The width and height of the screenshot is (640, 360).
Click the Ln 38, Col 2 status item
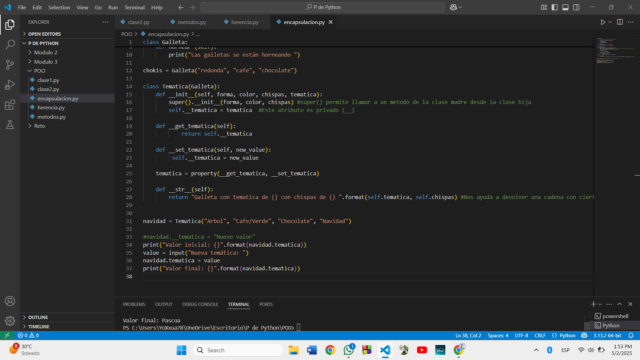468,336
